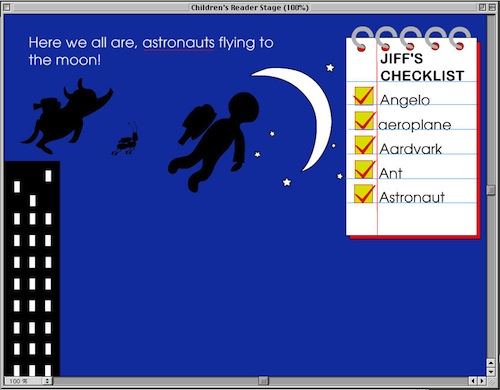This screenshot has height=390, width=500.
Task: Open the 100% zoom dropdown stepper
Action: (x=47, y=381)
